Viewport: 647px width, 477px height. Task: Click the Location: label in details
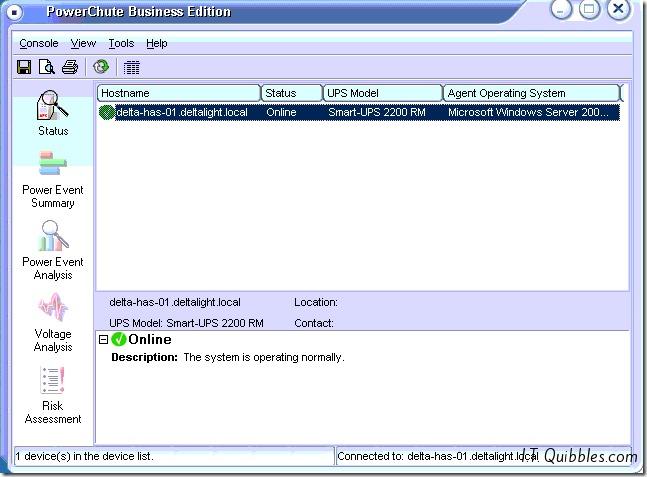coord(316,302)
